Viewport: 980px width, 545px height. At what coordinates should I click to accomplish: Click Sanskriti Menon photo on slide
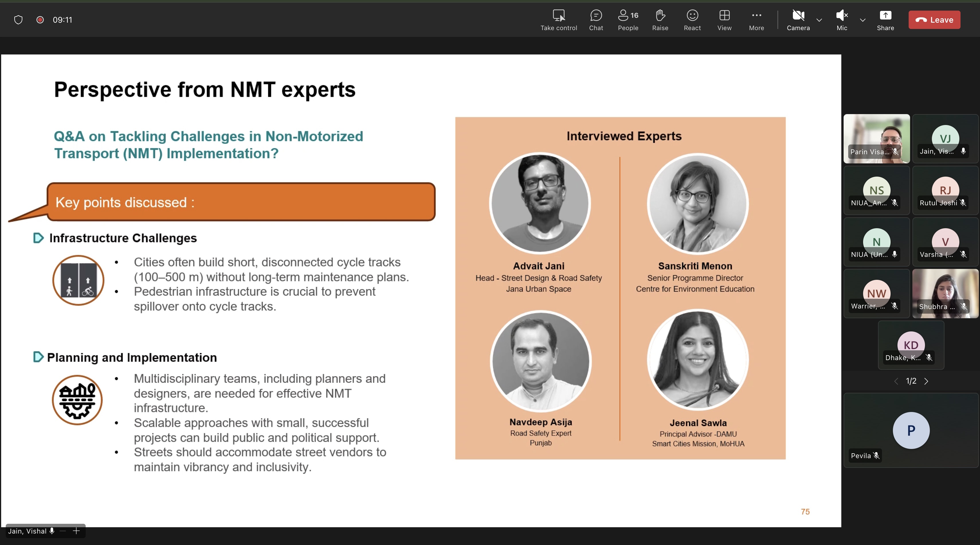tap(698, 204)
